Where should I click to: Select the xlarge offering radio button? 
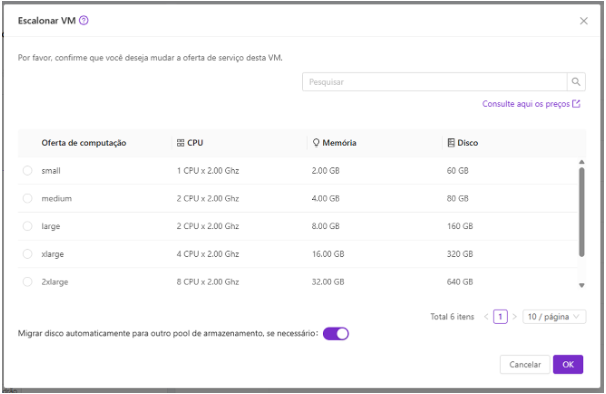click(27, 254)
